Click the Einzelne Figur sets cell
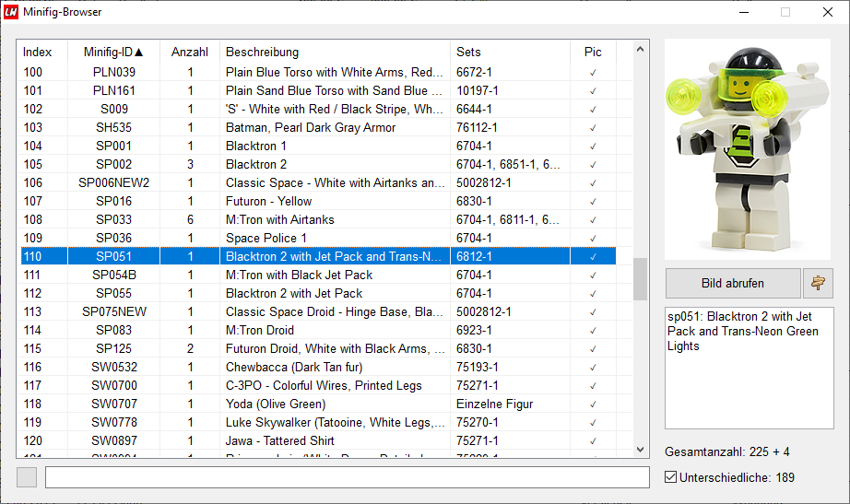This screenshot has height=504, width=850. pos(494,404)
